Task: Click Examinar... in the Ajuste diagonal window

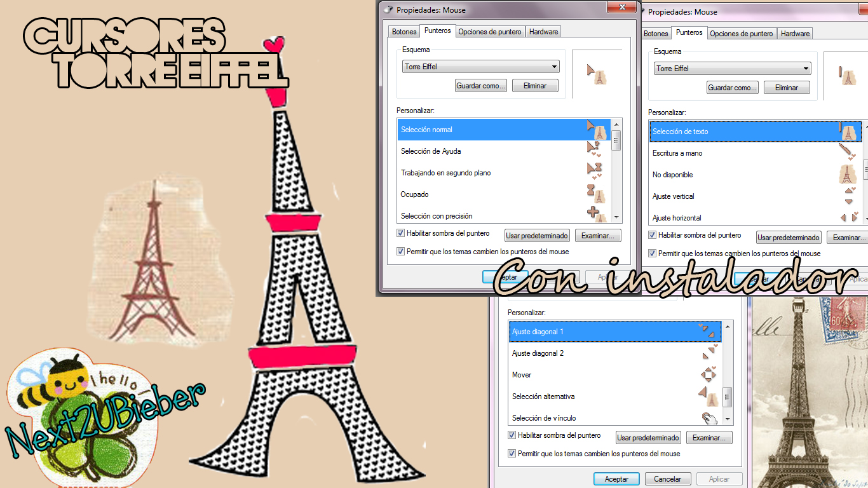Action: click(x=710, y=438)
